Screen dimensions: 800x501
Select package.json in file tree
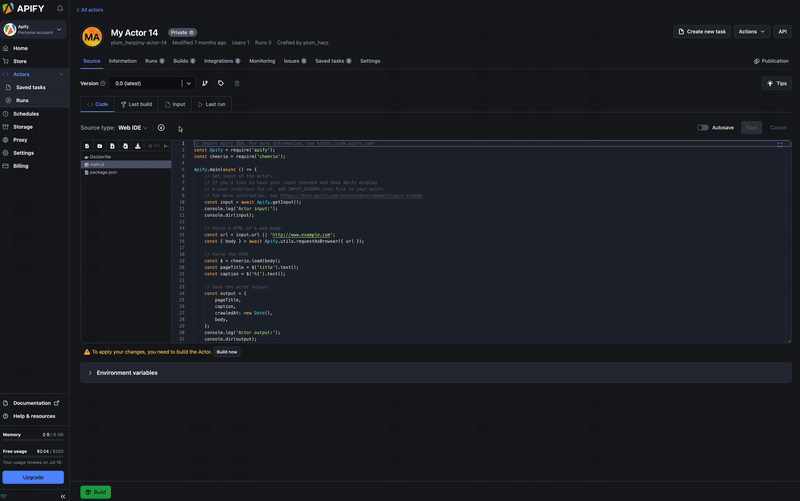point(103,172)
